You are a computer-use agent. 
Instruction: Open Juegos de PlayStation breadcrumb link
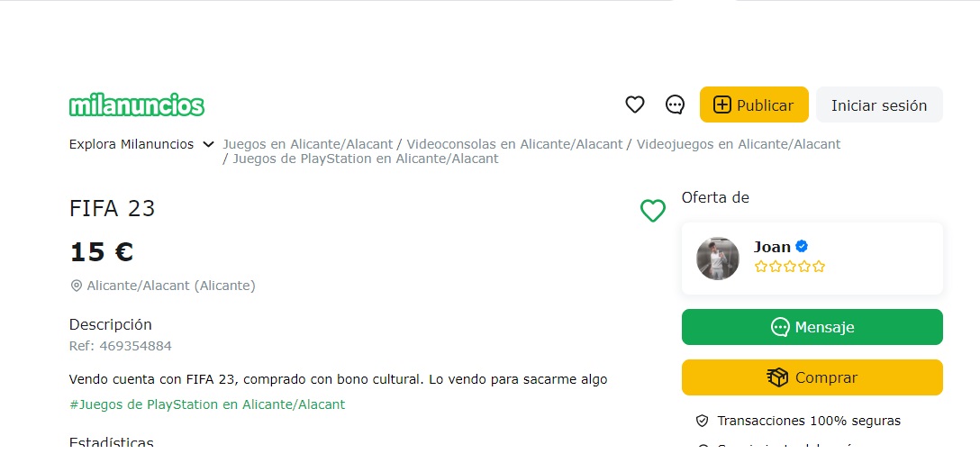pos(365,159)
